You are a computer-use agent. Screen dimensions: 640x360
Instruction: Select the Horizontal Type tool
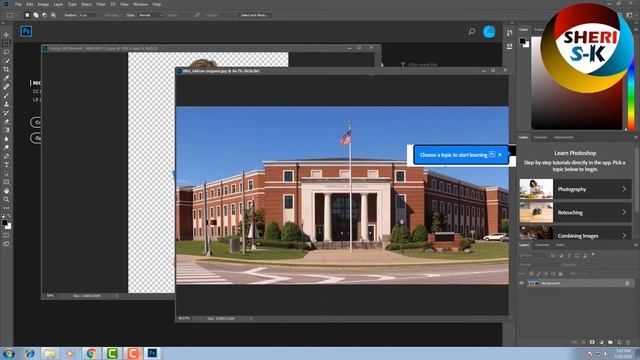pyautogui.click(x=6, y=165)
